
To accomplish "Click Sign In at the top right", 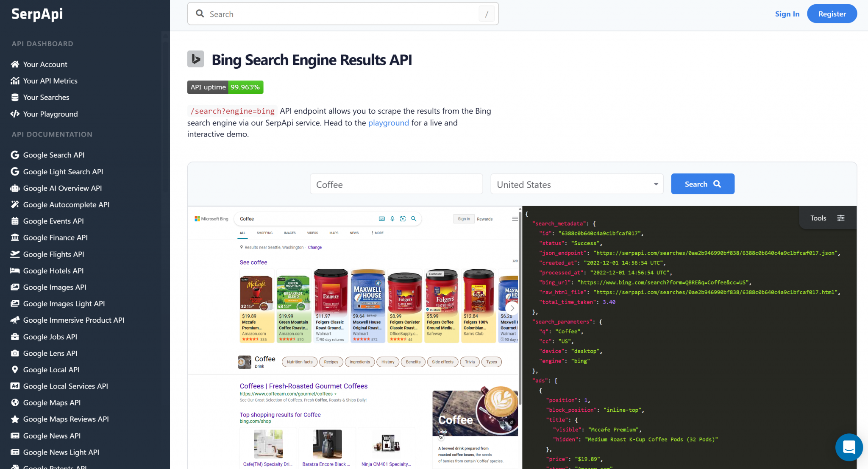I will (x=787, y=14).
